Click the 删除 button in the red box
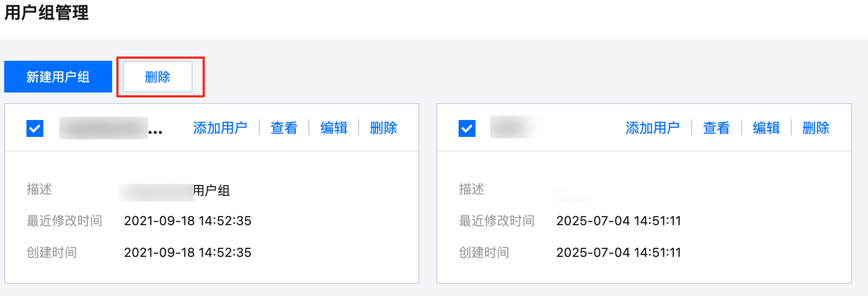The width and height of the screenshot is (868, 296). tap(158, 77)
